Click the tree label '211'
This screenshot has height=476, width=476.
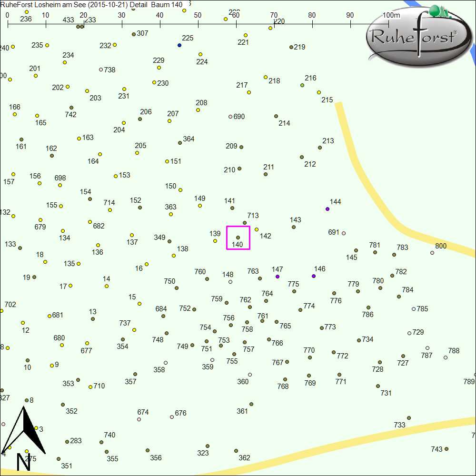click(268, 167)
